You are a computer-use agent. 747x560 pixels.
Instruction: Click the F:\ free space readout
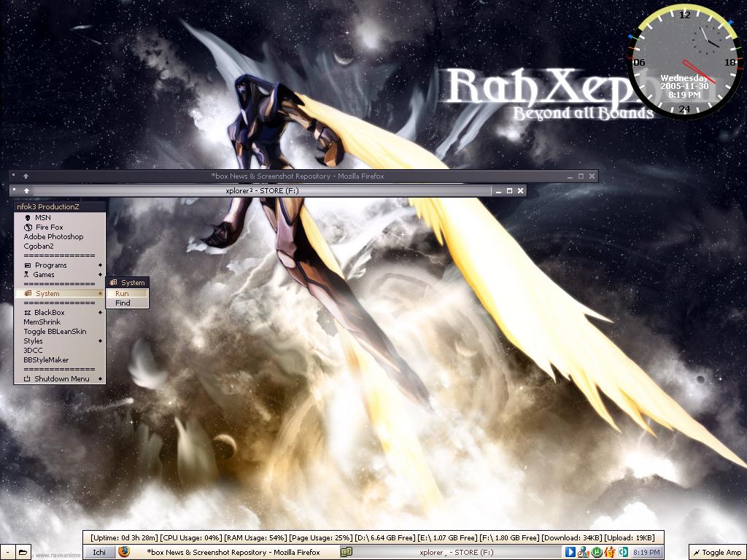(509, 537)
